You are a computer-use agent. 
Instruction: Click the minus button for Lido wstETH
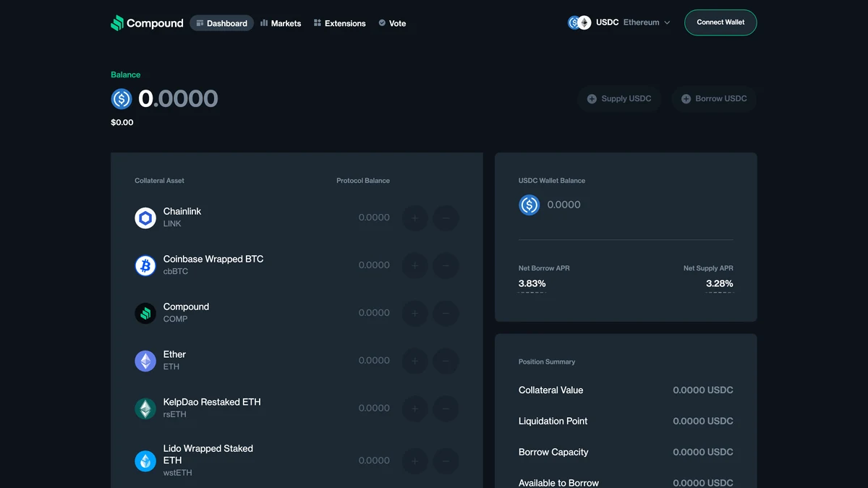pyautogui.click(x=446, y=461)
